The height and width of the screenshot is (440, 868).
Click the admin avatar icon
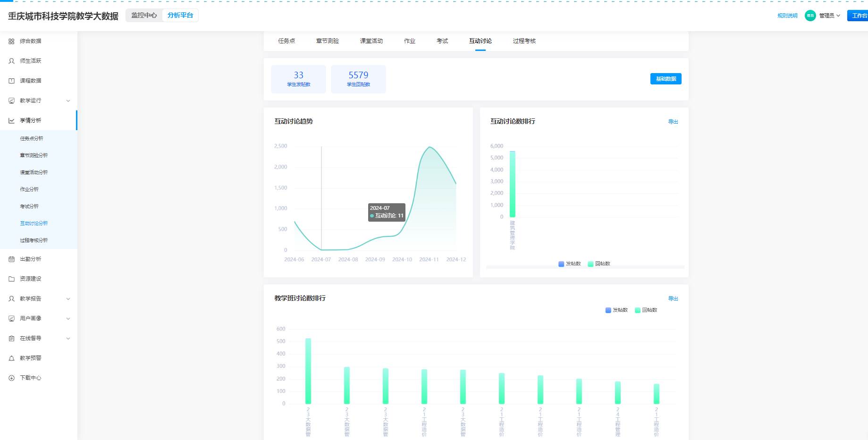coord(810,16)
